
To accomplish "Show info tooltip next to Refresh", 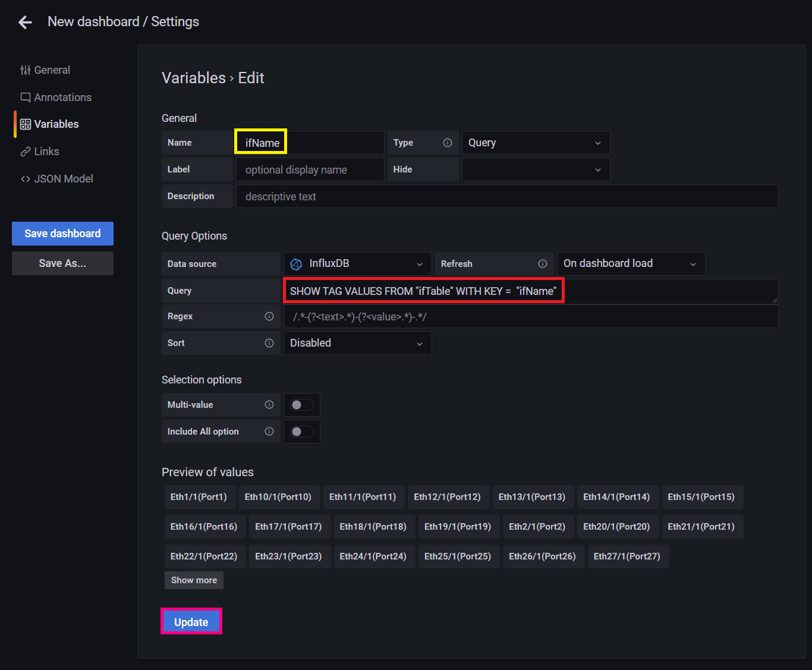I will pos(543,264).
